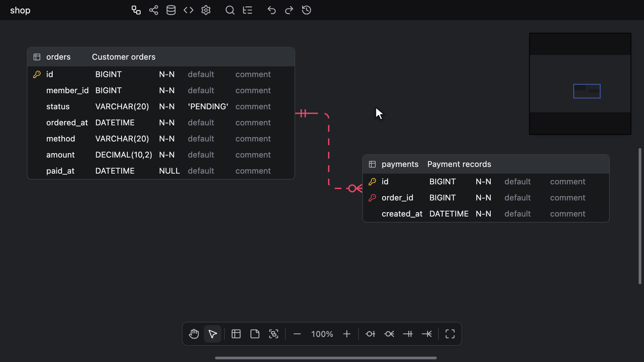This screenshot has width=644, height=362.
Task: Open the version history clock icon
Action: click(x=307, y=10)
